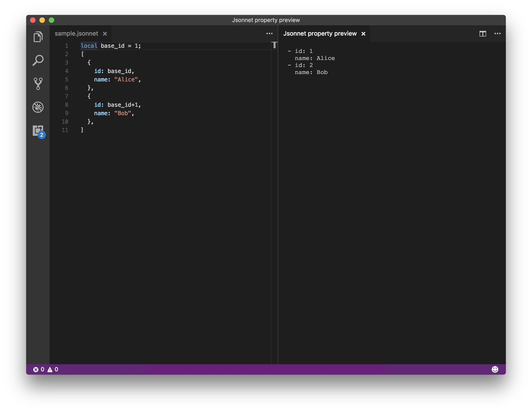Place cursor on the "Alice" string in code
Viewport: 532px width, 412px height.
point(126,79)
